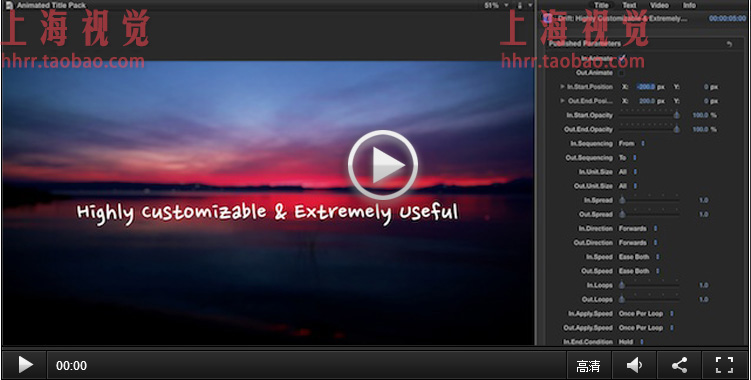
Task: Open the Out.Direction Forwards dropdown
Action: [x=638, y=242]
